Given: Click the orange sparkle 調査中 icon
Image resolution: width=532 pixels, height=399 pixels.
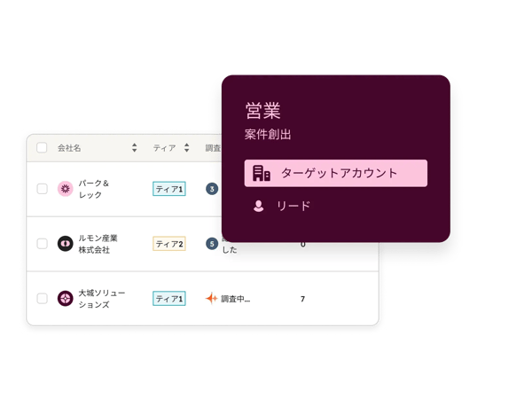Looking at the screenshot, I should pyautogui.click(x=211, y=299).
